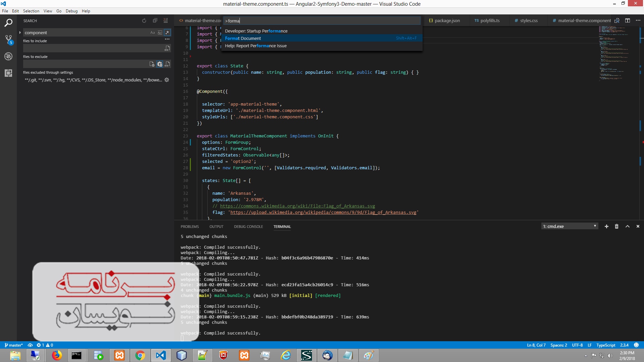This screenshot has height=362, width=644.
Task: Open the Flag_of_Arkansas.svg wikimedia link
Action: click(x=297, y=206)
